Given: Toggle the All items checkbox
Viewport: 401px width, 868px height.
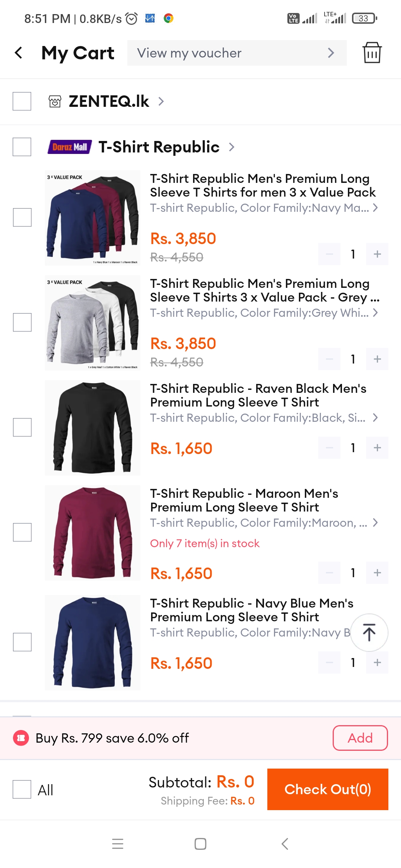Looking at the screenshot, I should coord(22,789).
